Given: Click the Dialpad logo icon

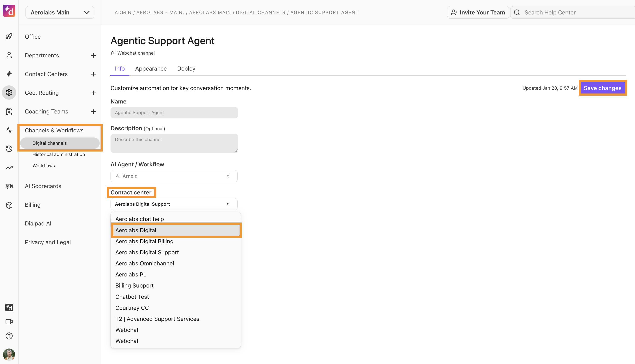Looking at the screenshot, I should tap(9, 11).
